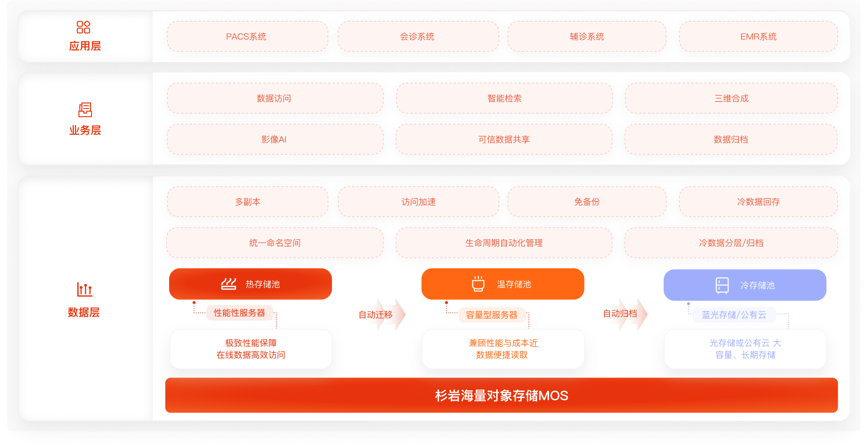Click the 温存储池 orange banner
The image size is (868, 447).
tap(503, 284)
